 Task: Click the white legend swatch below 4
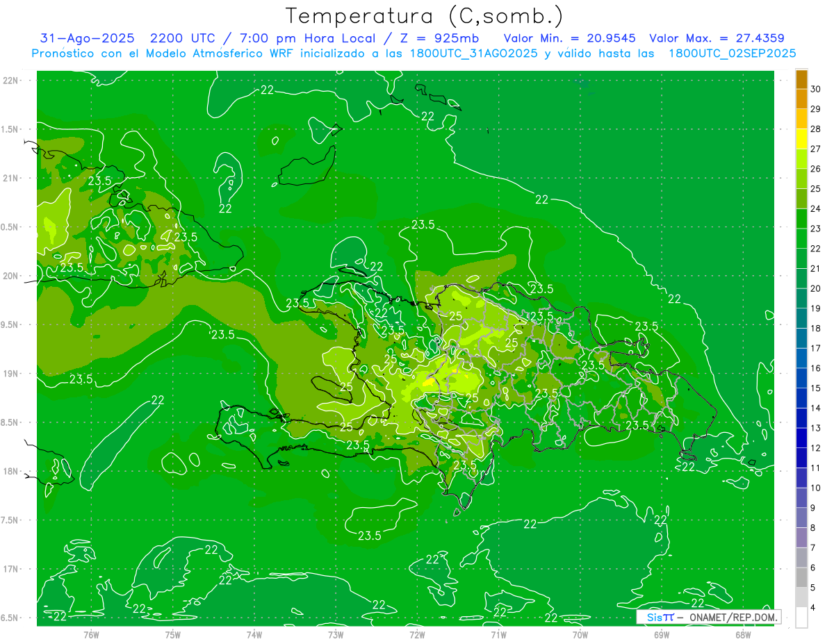801,618
